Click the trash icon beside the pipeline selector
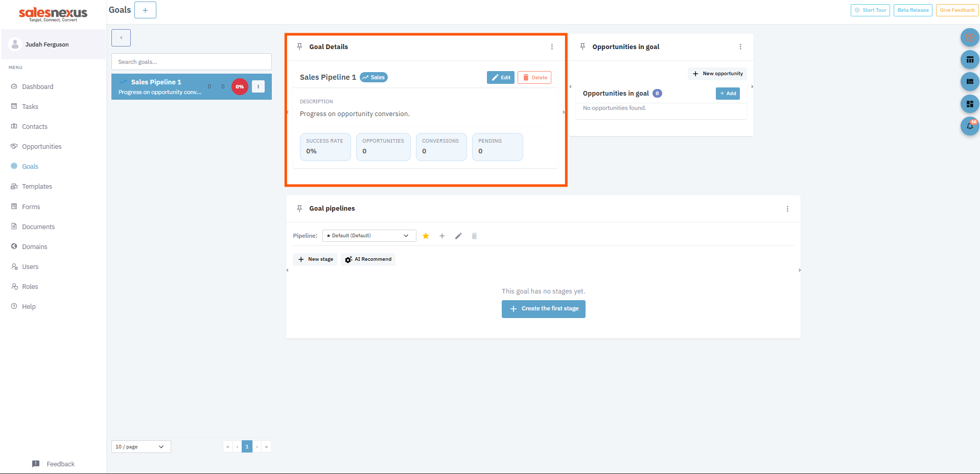980x474 pixels. tap(474, 236)
